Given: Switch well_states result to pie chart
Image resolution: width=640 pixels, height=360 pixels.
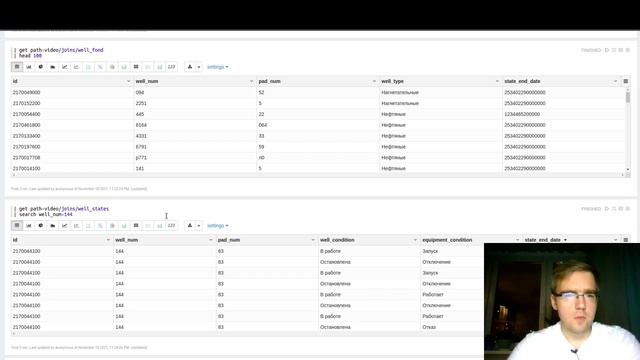Looking at the screenshot, I should [x=40, y=225].
